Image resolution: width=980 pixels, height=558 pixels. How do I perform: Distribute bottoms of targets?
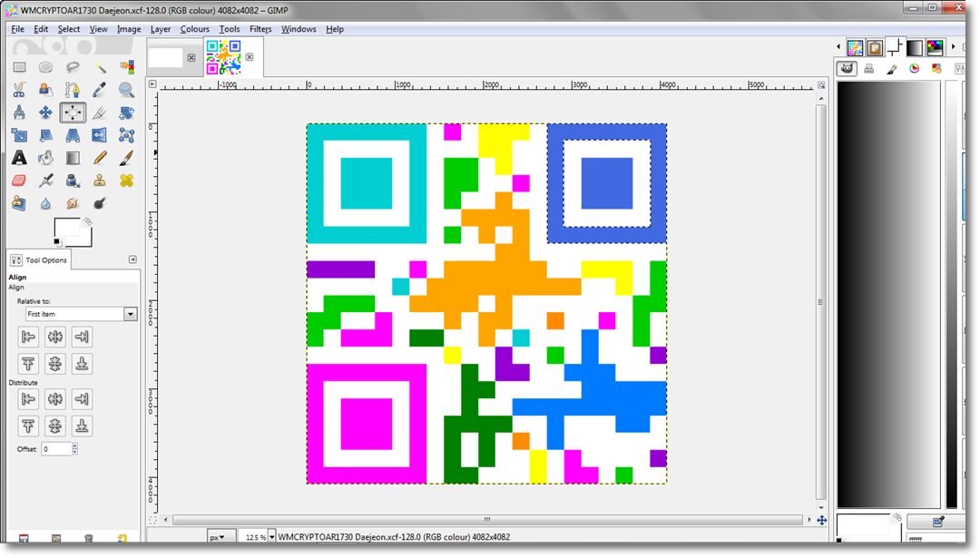pos(82,426)
